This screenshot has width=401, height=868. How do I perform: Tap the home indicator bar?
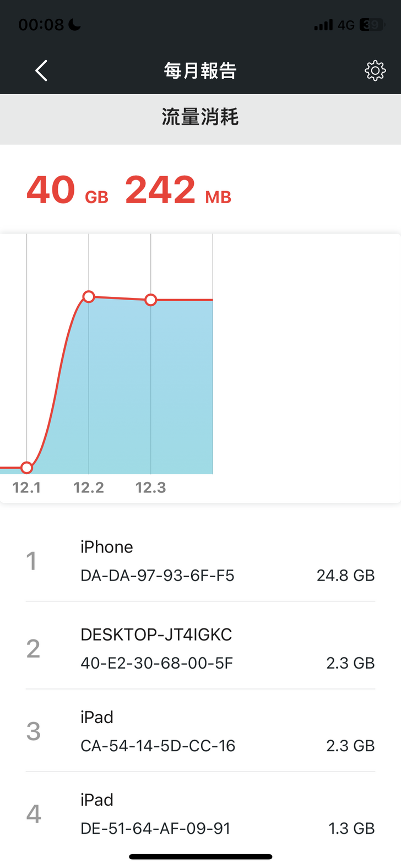201,856
